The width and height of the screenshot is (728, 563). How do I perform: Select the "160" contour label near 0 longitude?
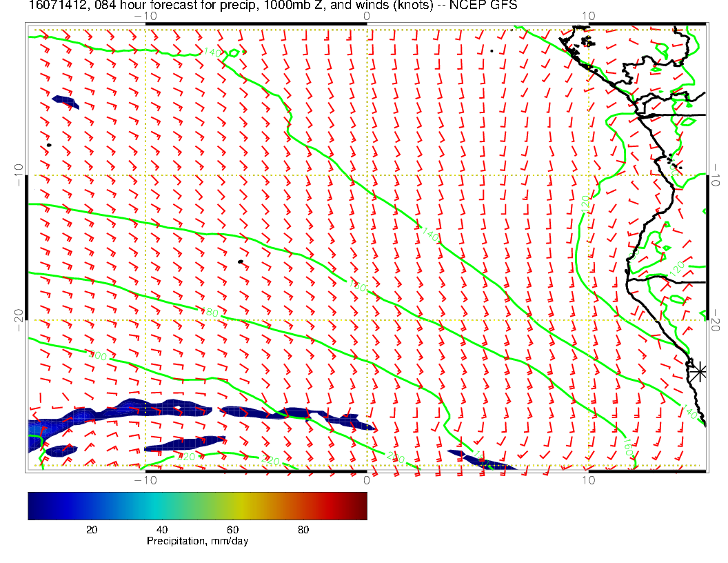(x=358, y=286)
